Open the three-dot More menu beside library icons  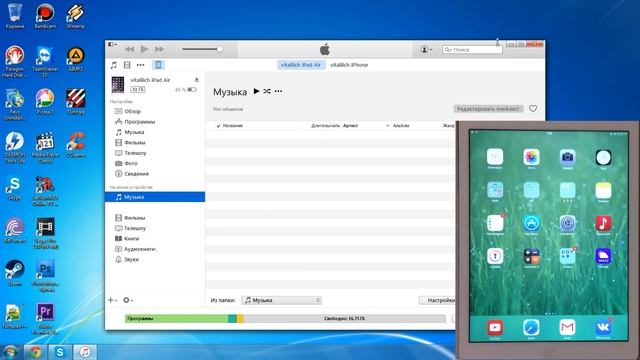[x=140, y=65]
